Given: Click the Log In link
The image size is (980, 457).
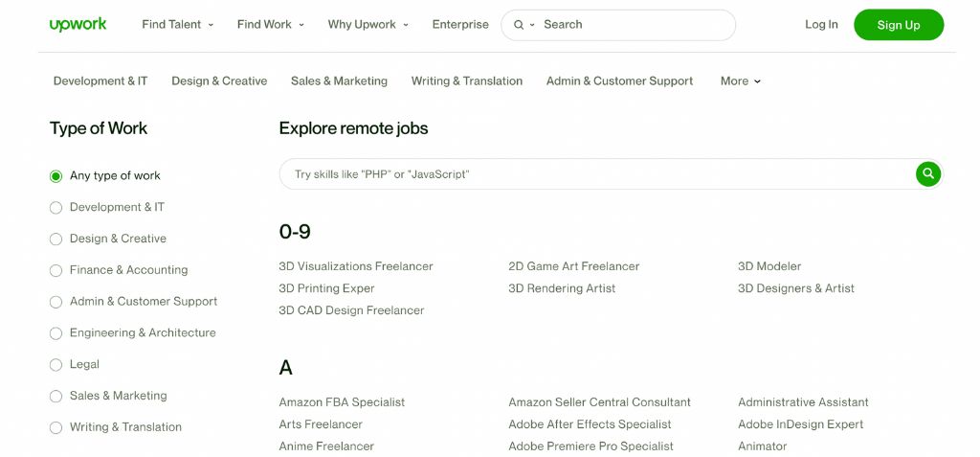Looking at the screenshot, I should tap(821, 25).
